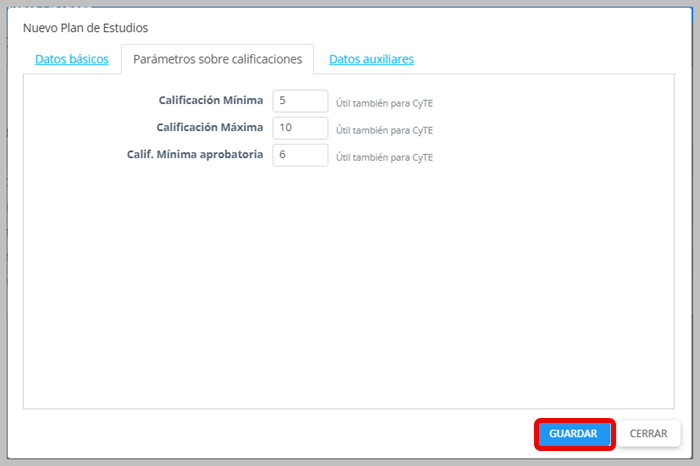This screenshot has height=466, width=700.
Task: Click the Calif. Mínima aprobatoria label
Action: pos(196,155)
